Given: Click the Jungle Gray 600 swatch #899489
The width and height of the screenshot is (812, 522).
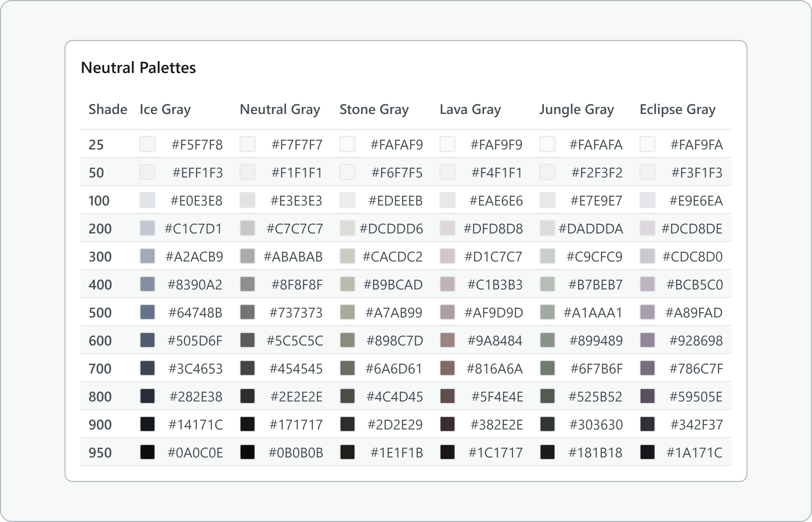Looking at the screenshot, I should (547, 340).
